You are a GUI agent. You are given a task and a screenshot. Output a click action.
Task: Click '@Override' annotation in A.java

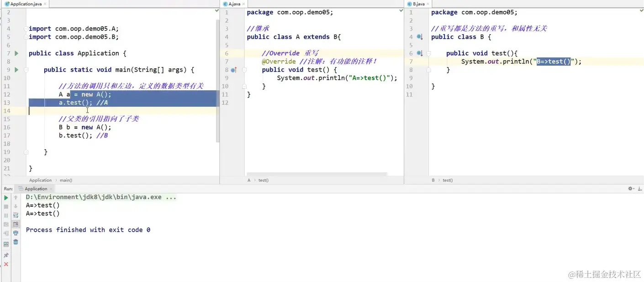coord(279,62)
